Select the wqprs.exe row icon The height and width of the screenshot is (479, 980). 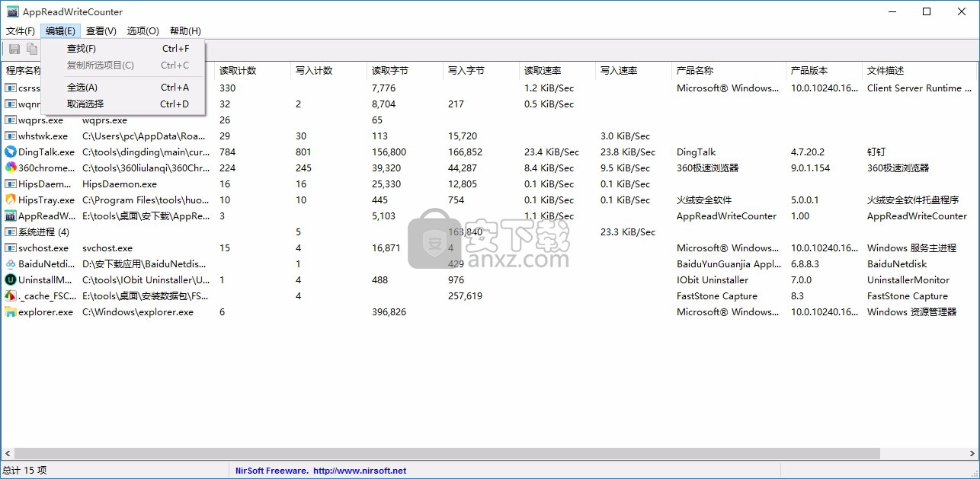[11, 120]
